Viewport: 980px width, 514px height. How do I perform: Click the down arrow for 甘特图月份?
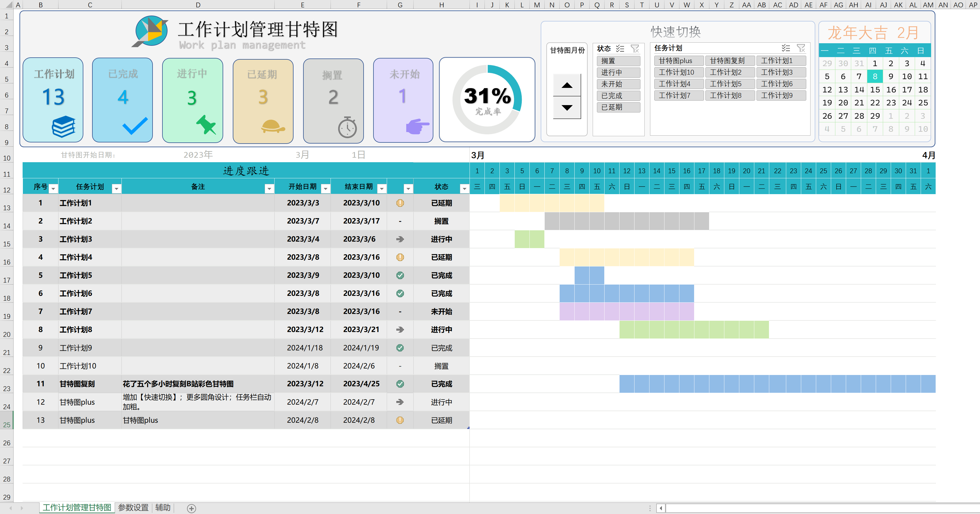[567, 108]
